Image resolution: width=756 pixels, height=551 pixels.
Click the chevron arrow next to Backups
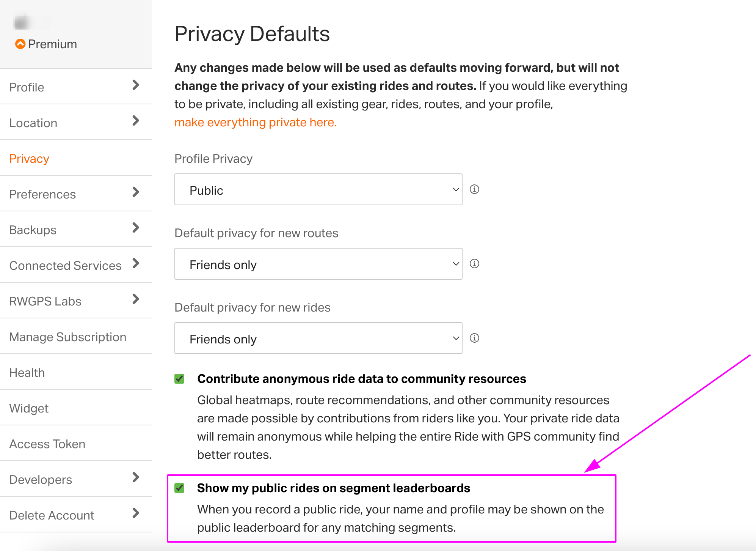pos(136,228)
